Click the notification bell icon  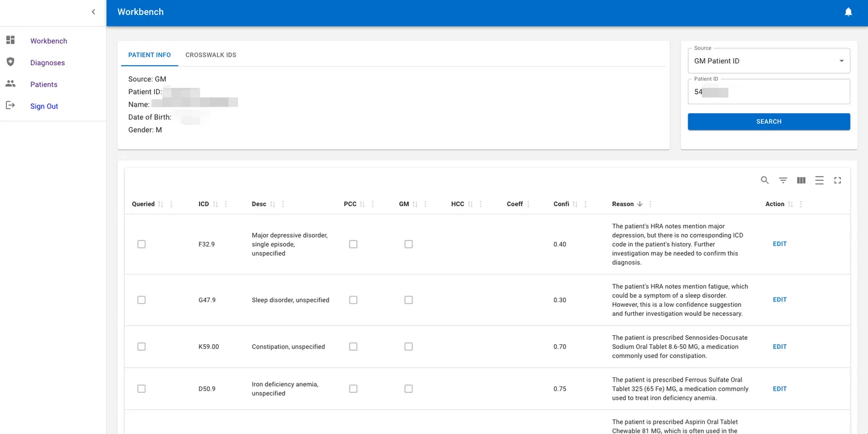848,11
